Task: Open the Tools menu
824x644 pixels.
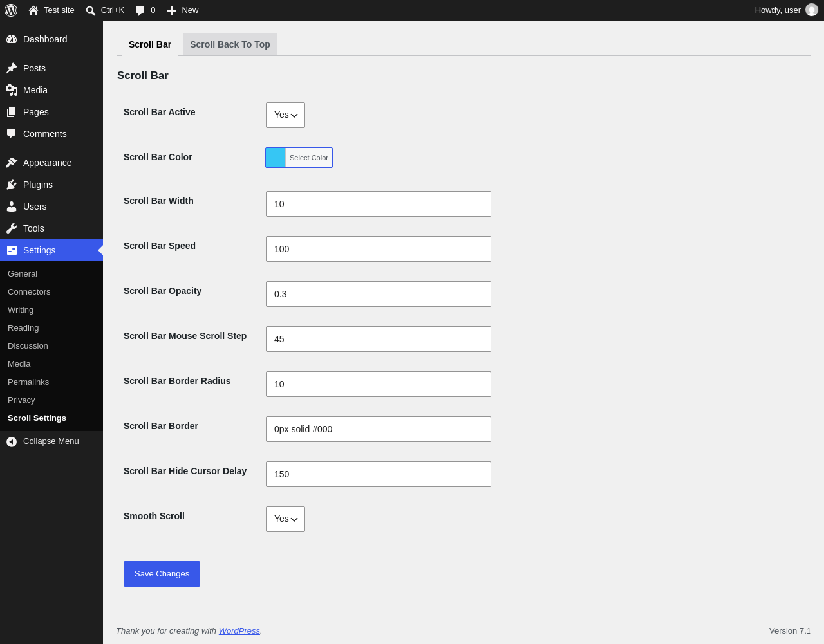Action: pos(51,228)
